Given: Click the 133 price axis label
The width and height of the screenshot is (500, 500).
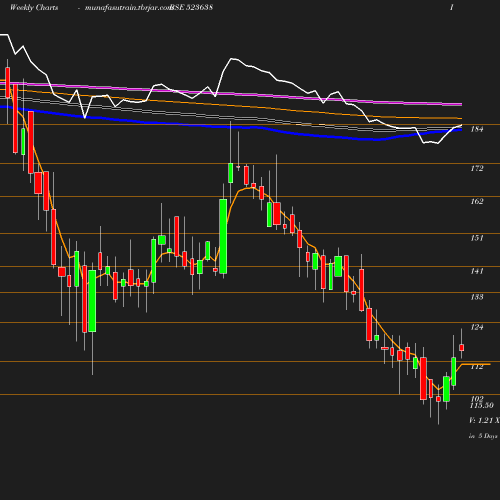Looking at the screenshot, I should click(477, 297).
